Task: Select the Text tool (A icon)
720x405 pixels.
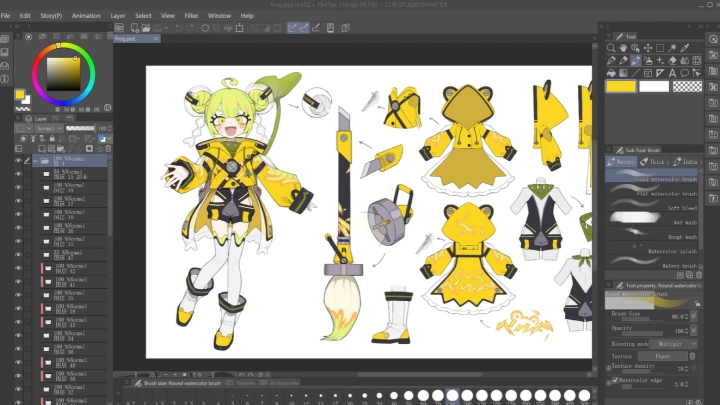Action: [x=672, y=73]
